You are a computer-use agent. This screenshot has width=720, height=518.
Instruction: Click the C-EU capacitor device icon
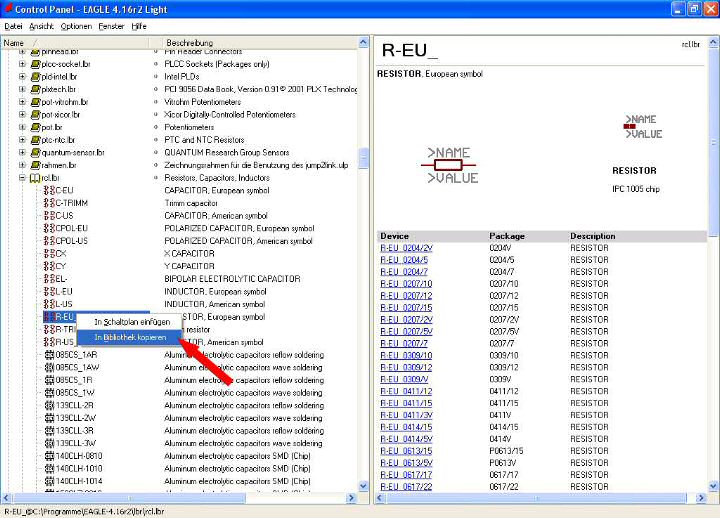(48, 190)
